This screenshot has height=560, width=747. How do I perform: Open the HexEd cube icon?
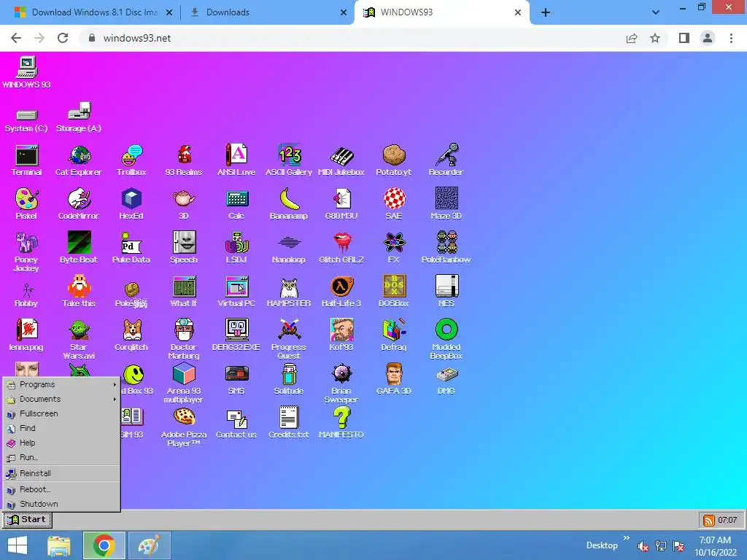131,204
